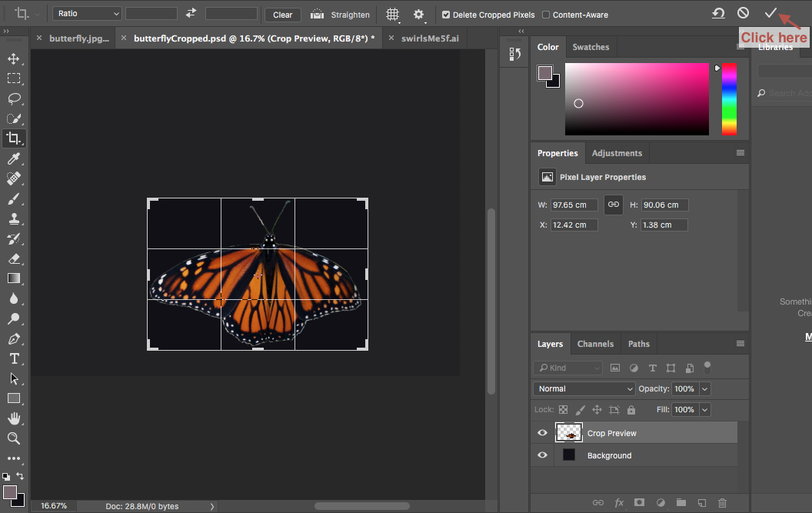The height and width of the screenshot is (513, 812).
Task: Select the Eraser tool
Action: [14, 258]
